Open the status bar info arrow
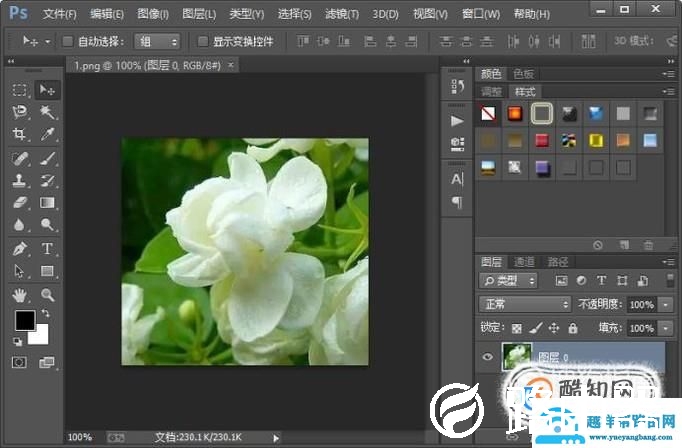The width and height of the screenshot is (682, 448). pos(276,438)
